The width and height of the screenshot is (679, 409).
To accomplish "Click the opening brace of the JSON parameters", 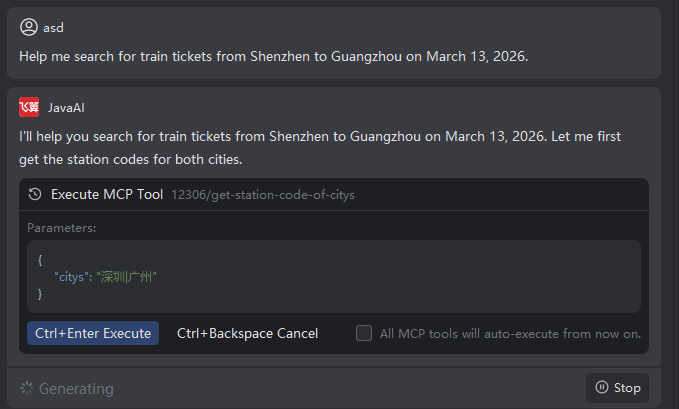I will pos(40,259).
